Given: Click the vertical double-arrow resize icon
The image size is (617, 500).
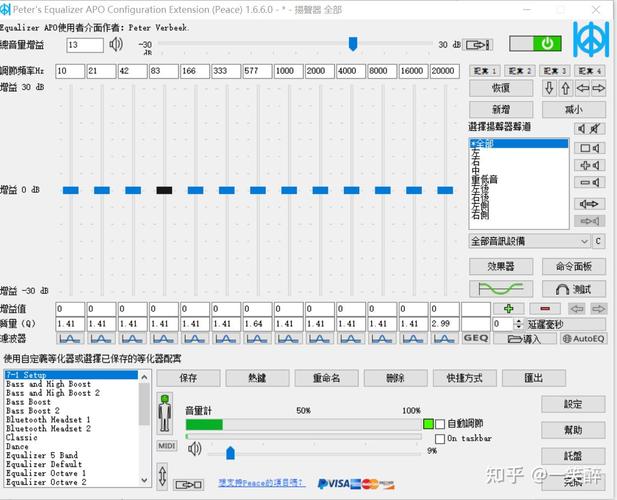Looking at the screenshot, I should (x=162, y=476).
